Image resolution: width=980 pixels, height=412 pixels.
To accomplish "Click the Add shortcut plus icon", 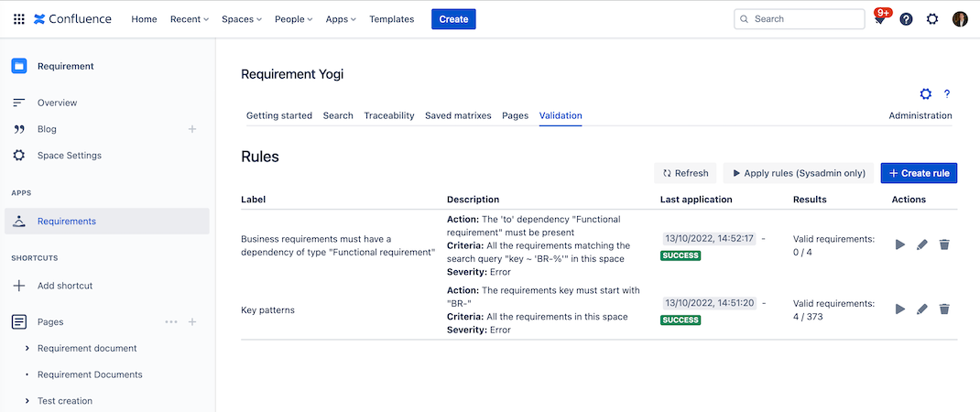I will [18, 285].
